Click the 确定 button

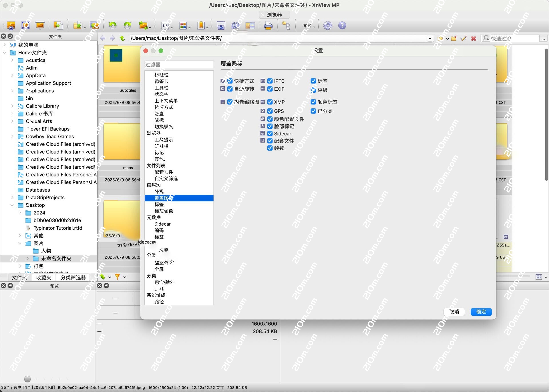(481, 312)
